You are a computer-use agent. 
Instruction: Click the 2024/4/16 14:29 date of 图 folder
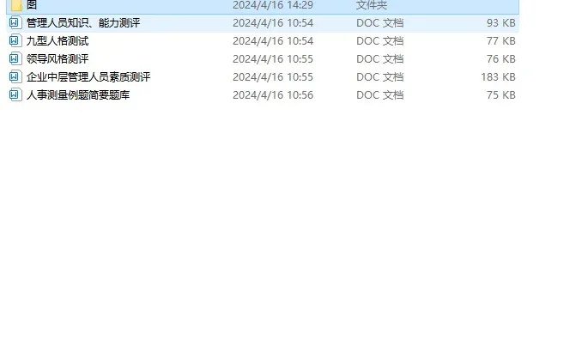(x=273, y=5)
